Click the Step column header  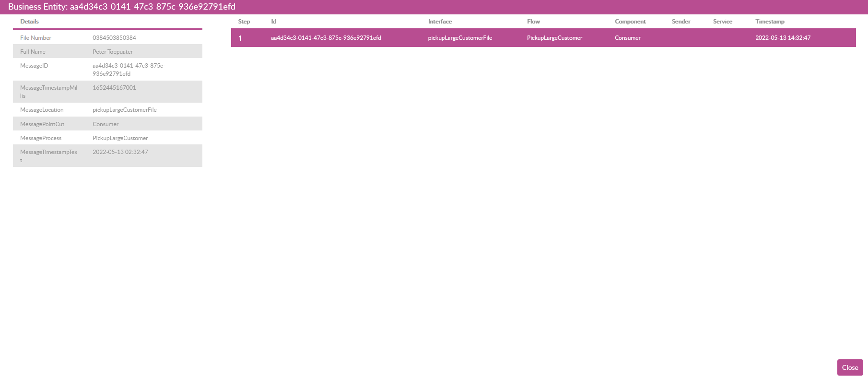click(244, 22)
